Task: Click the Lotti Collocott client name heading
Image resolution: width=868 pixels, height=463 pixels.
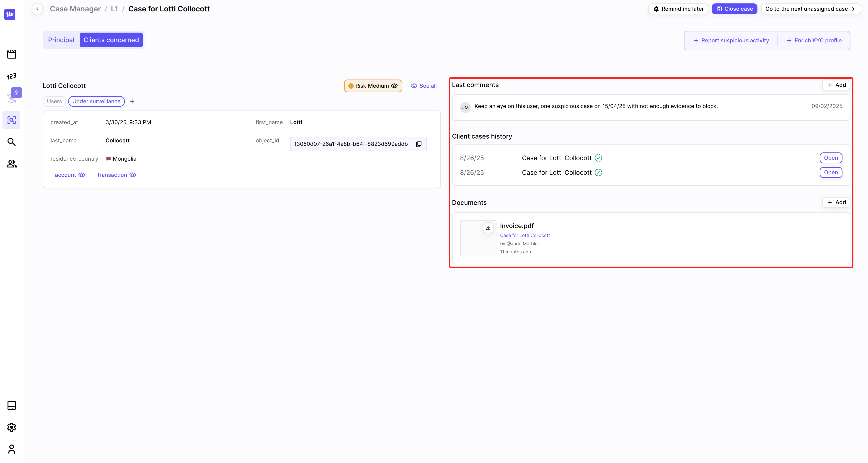Action: (x=64, y=85)
